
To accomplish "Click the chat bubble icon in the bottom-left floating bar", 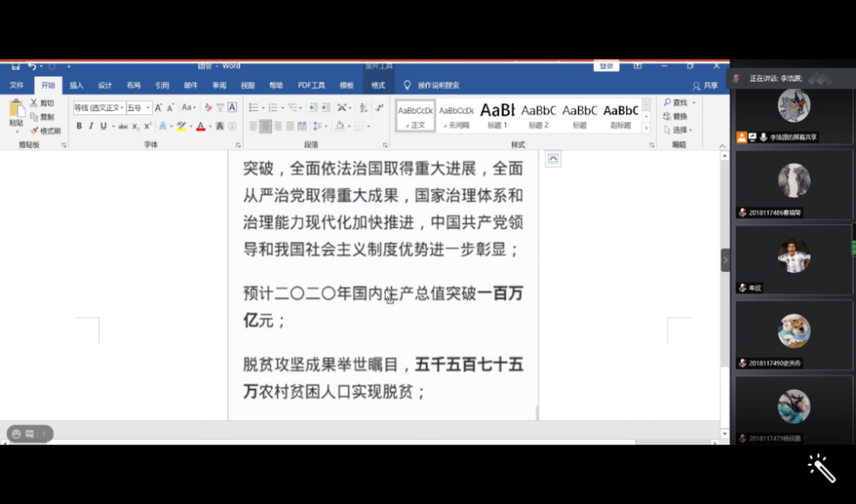I will coord(29,433).
